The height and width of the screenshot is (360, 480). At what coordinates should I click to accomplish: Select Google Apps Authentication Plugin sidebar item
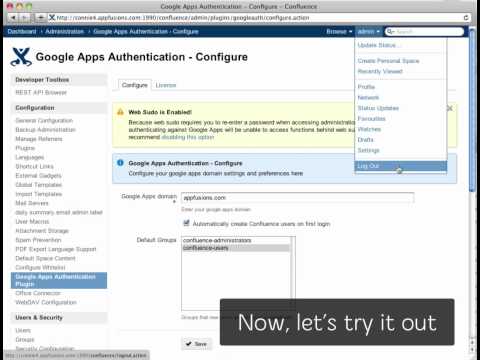[59, 280]
